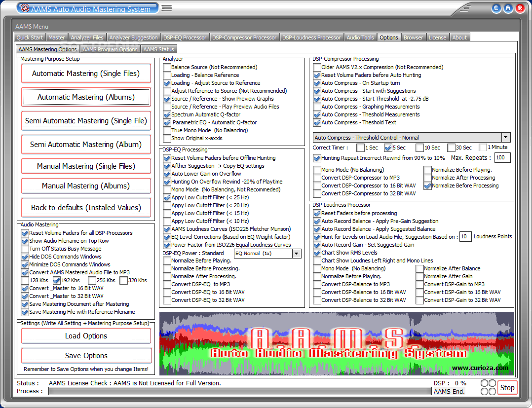
Task: Toggle Auto Compress - Graphing Measurements
Action: pyautogui.click(x=317, y=107)
